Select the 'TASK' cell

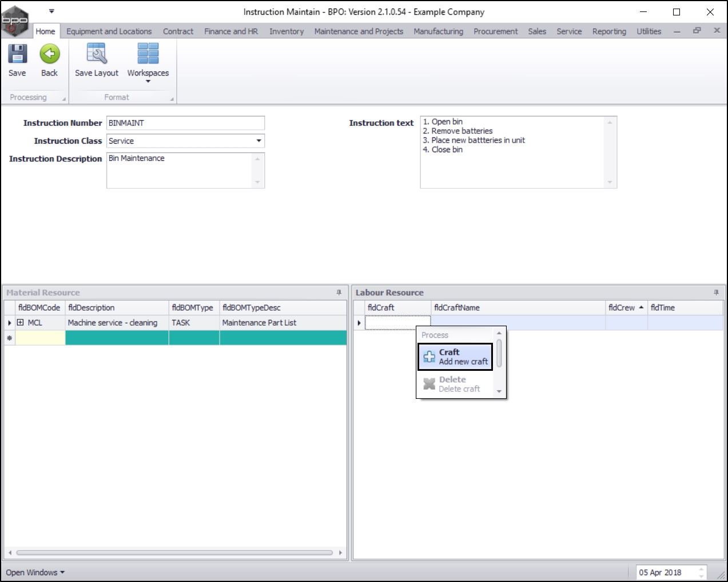click(x=194, y=323)
